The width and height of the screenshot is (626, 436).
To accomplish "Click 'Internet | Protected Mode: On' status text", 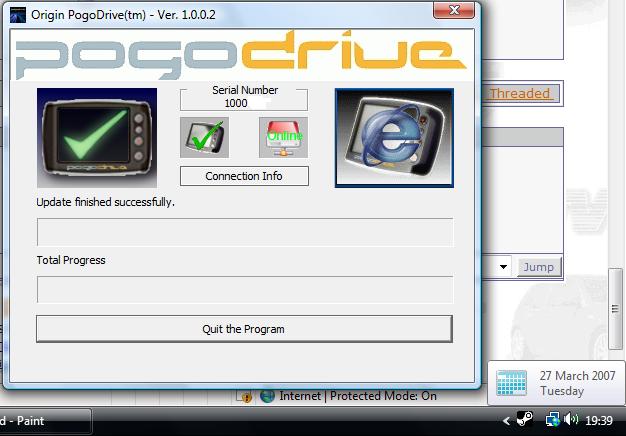I will click(358, 396).
